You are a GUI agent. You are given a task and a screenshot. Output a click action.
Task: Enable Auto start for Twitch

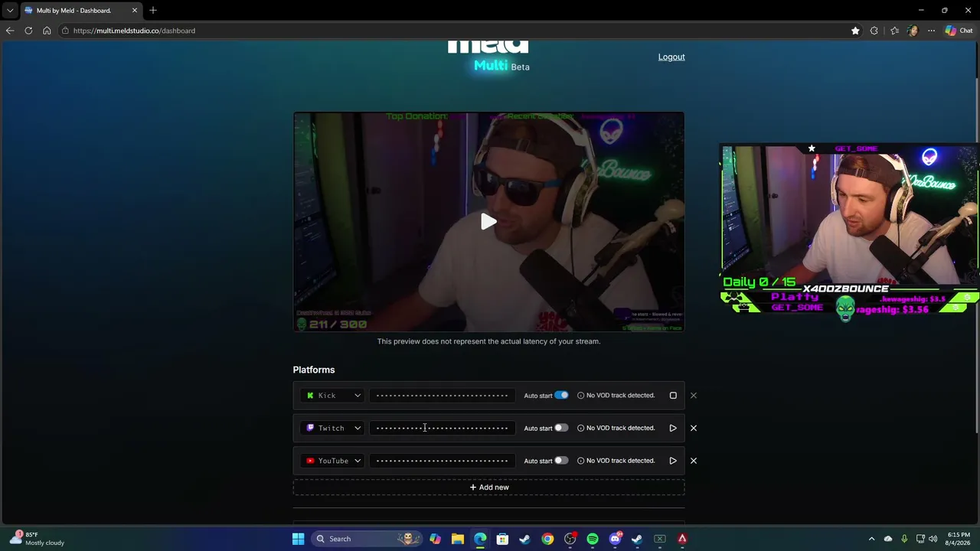coord(561,428)
